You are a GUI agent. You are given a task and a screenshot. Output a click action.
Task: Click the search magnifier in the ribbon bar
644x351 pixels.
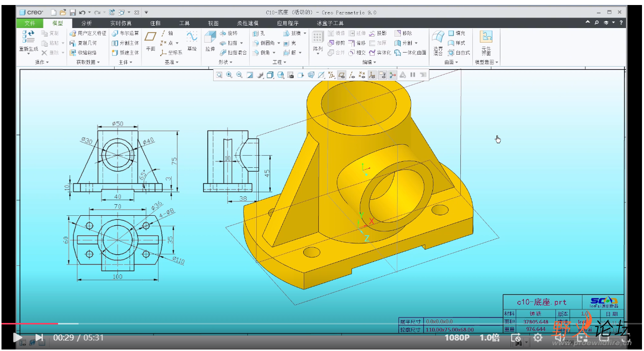click(x=597, y=23)
